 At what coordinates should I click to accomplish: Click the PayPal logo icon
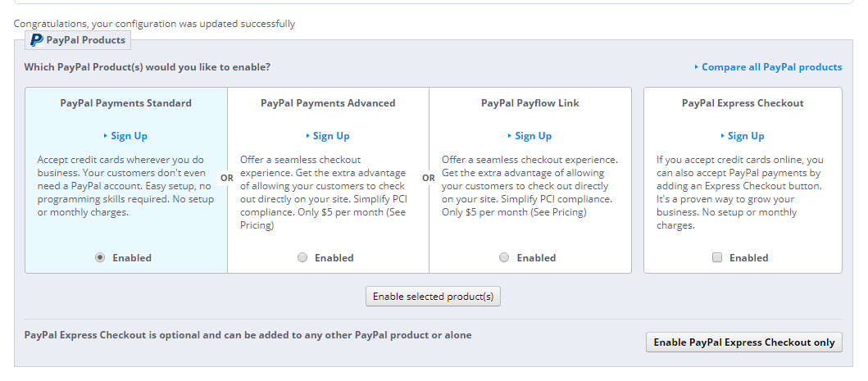pyautogui.click(x=37, y=40)
